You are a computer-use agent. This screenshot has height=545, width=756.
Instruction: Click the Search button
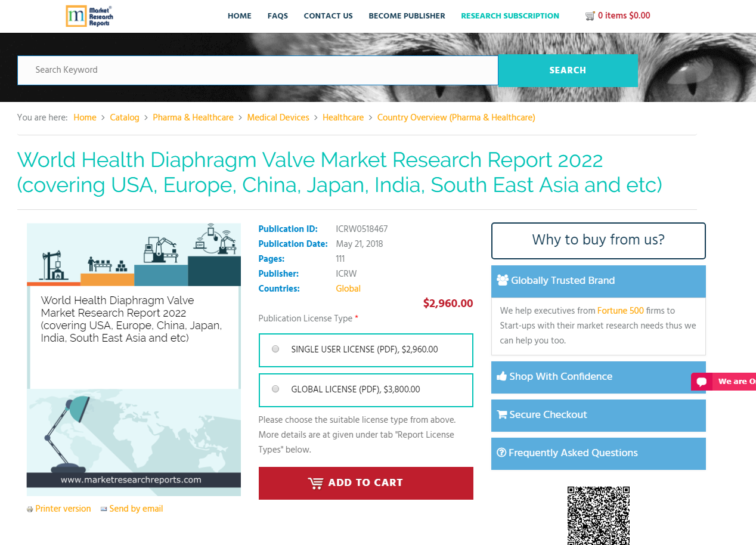(x=567, y=70)
